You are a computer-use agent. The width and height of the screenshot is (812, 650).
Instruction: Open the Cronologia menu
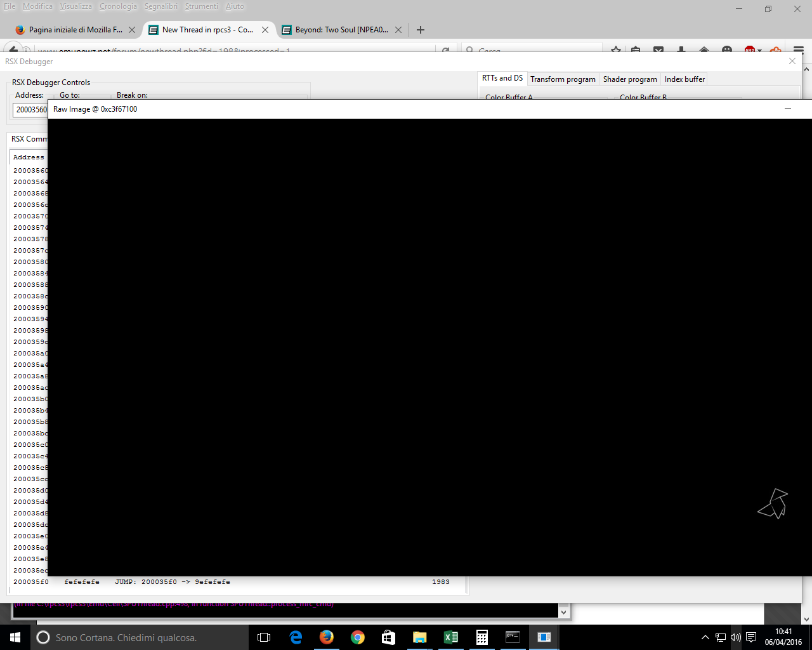(118, 6)
